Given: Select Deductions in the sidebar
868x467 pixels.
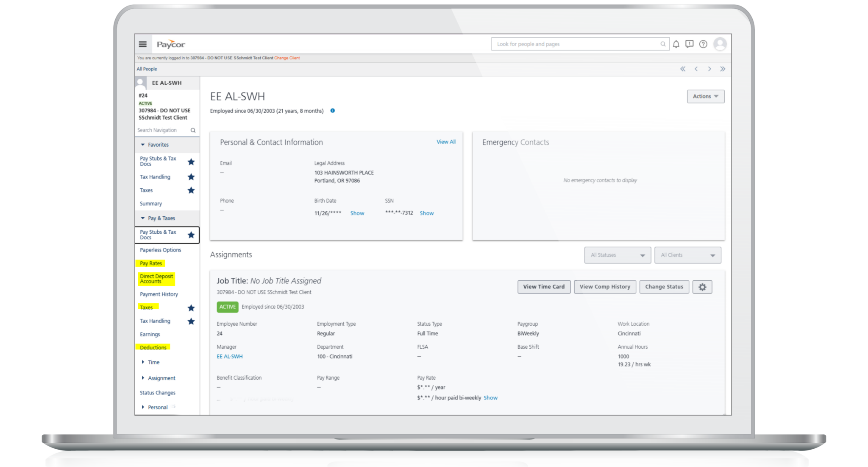Looking at the screenshot, I should pos(153,347).
